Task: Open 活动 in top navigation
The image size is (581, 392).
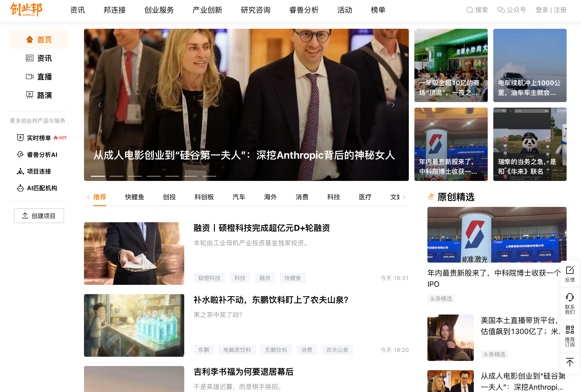Action: 345,10
